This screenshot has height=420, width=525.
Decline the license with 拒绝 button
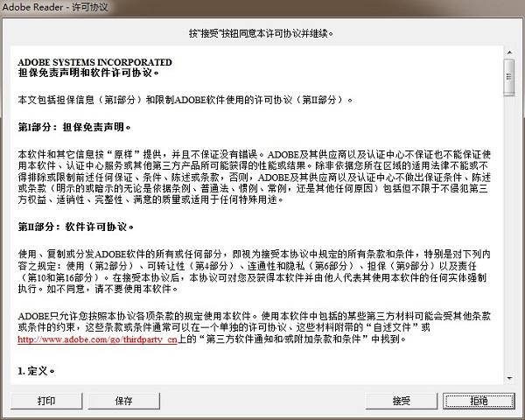[x=479, y=401]
